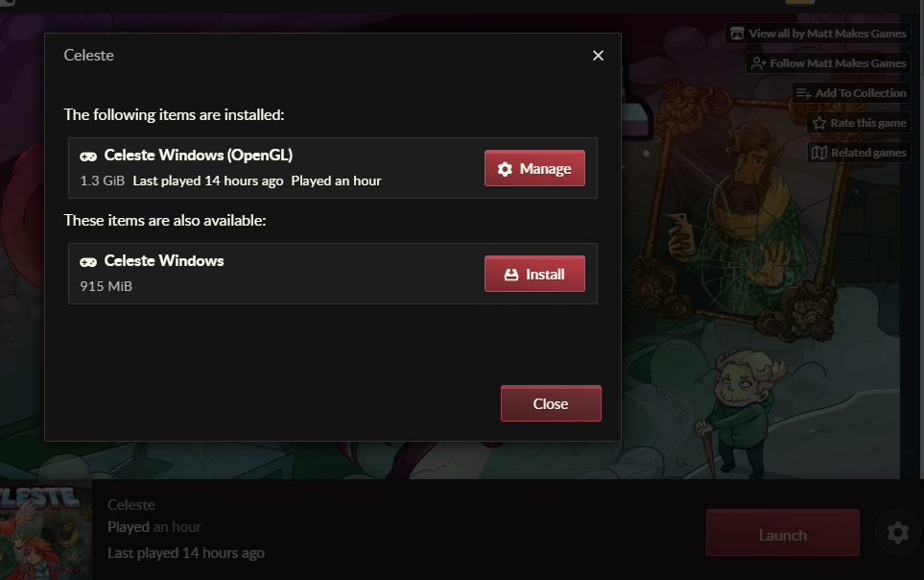The width and height of the screenshot is (924, 580).
Task: Select the Celeste Windows (OpenGL) item row
Action: coord(333,168)
